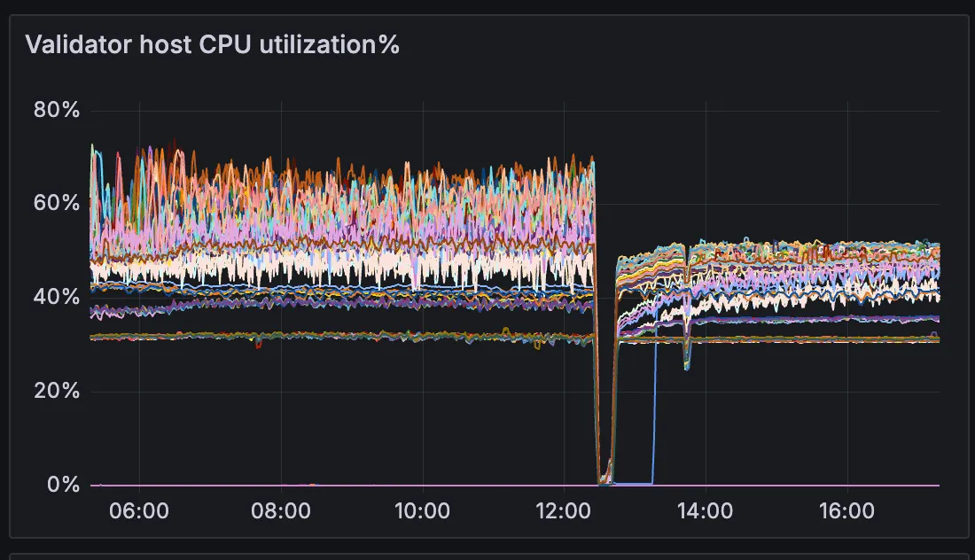This screenshot has width=975, height=560.
Task: Select the 16:00 time axis label
Action: [848, 511]
